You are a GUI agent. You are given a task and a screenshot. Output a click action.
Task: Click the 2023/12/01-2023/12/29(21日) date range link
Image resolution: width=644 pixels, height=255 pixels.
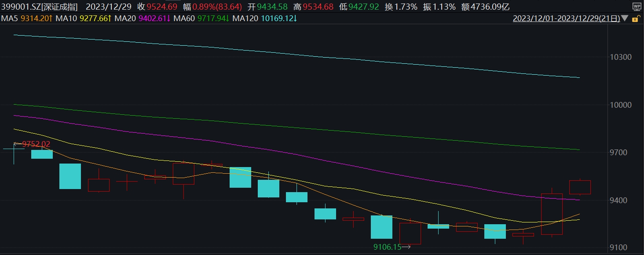(x=567, y=19)
